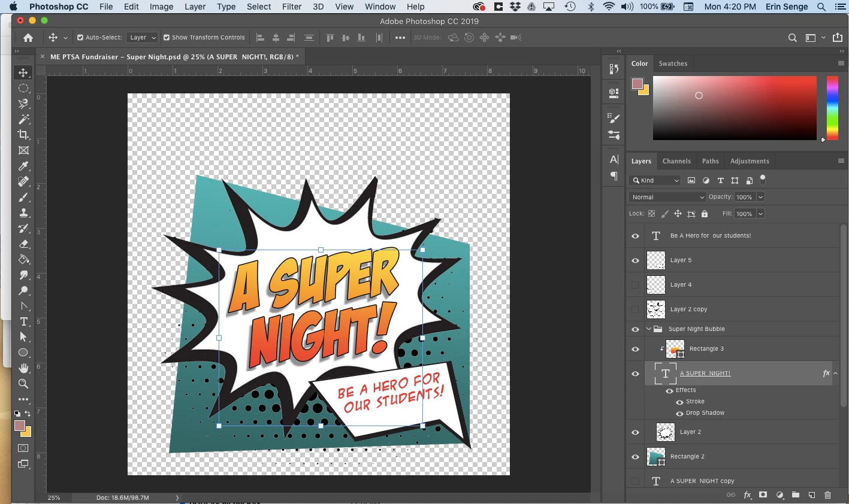Select the Smudge tool
The width and height of the screenshot is (849, 504).
tap(23, 275)
